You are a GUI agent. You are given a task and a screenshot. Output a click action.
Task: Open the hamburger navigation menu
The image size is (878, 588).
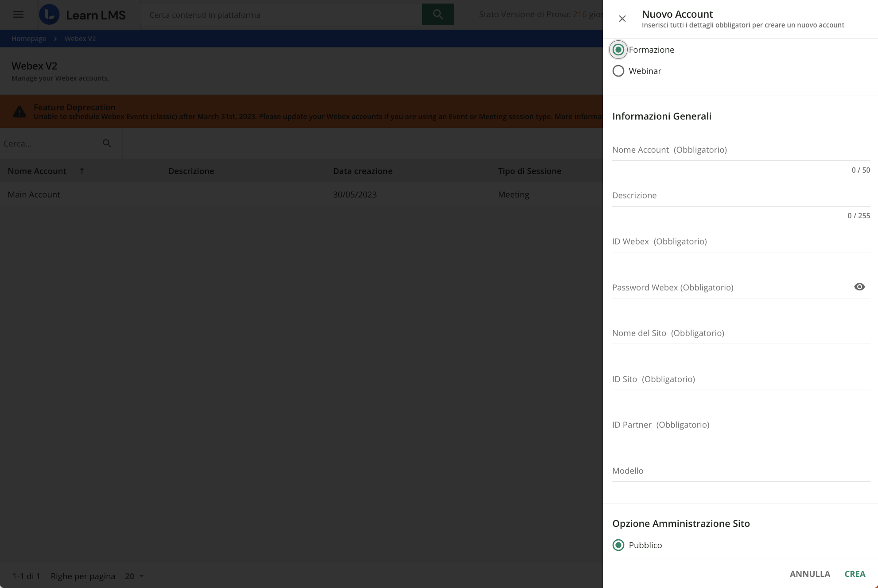pyautogui.click(x=19, y=14)
